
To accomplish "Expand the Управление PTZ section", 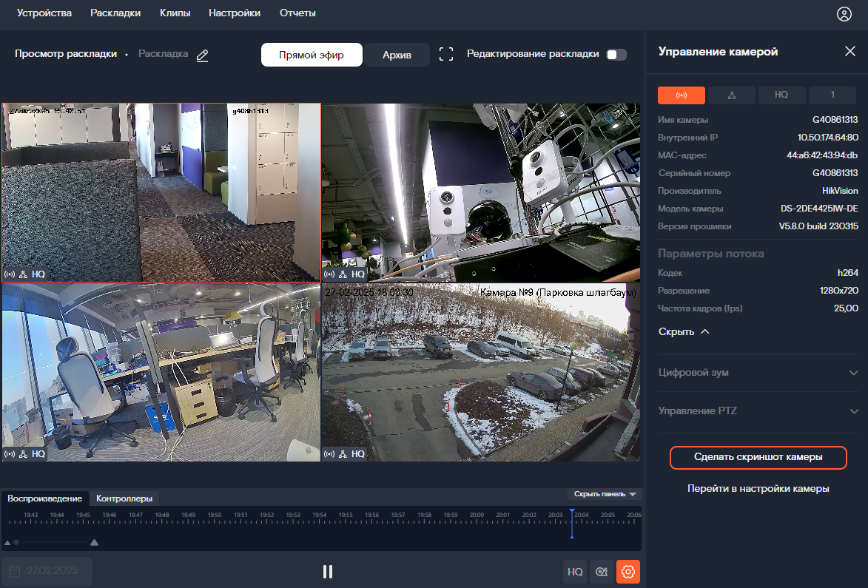I will click(758, 411).
